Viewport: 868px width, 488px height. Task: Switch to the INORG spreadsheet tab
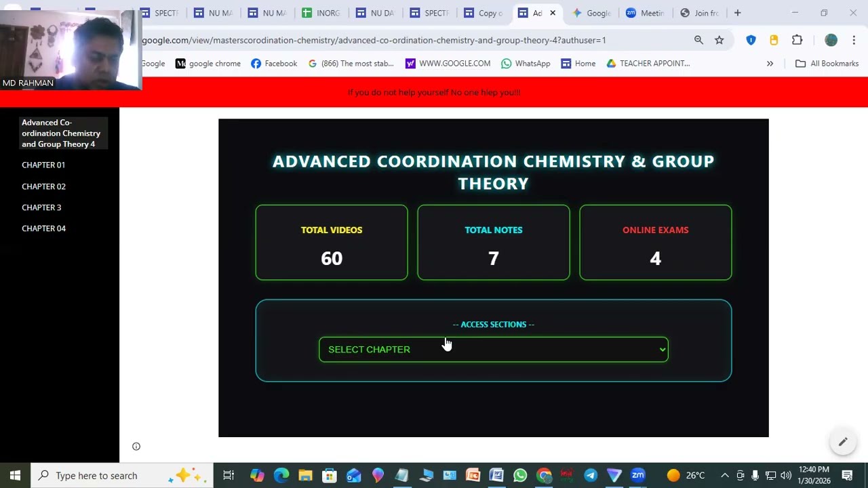pos(321,13)
